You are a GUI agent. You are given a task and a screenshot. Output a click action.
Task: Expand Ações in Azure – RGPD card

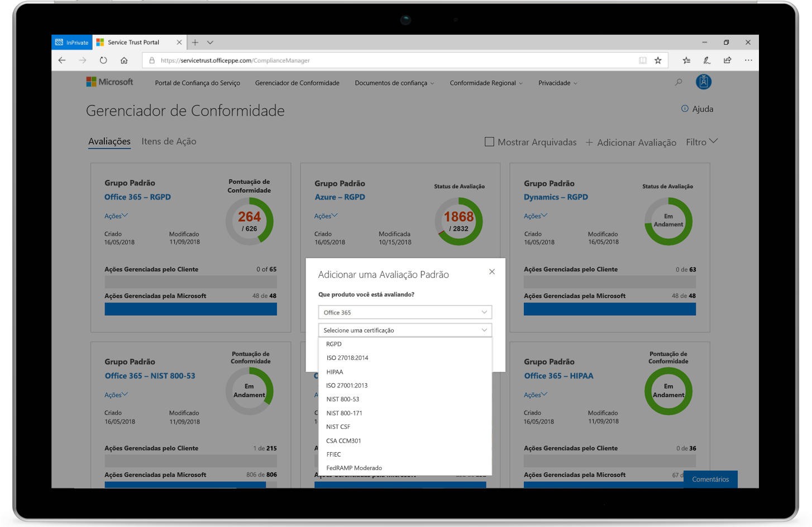[326, 216]
